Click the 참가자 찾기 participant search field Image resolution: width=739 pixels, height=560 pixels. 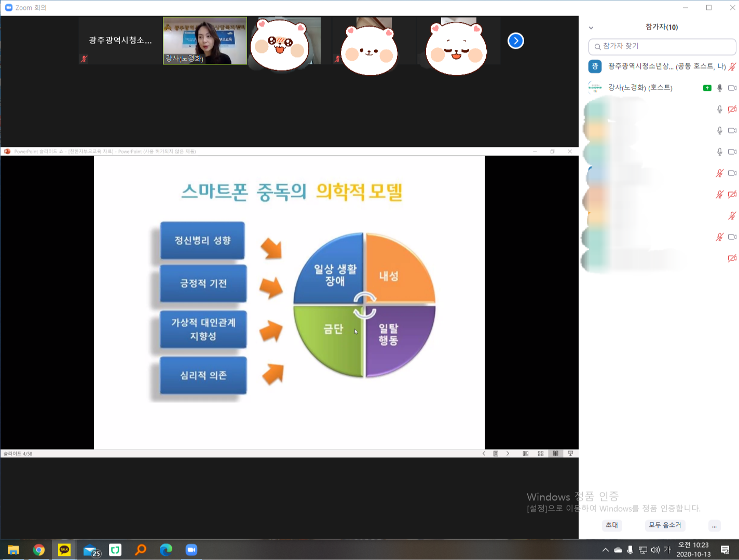point(662,46)
